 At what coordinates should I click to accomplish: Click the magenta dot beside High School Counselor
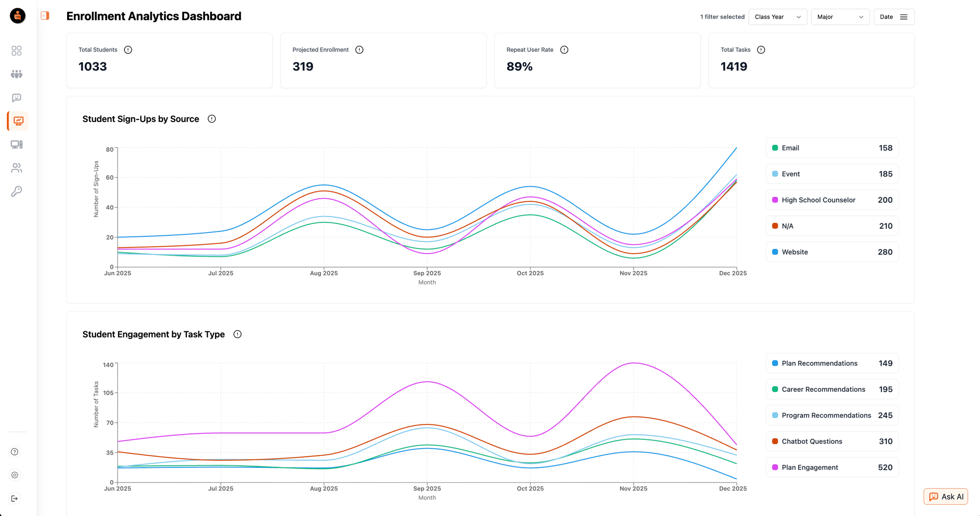click(775, 200)
